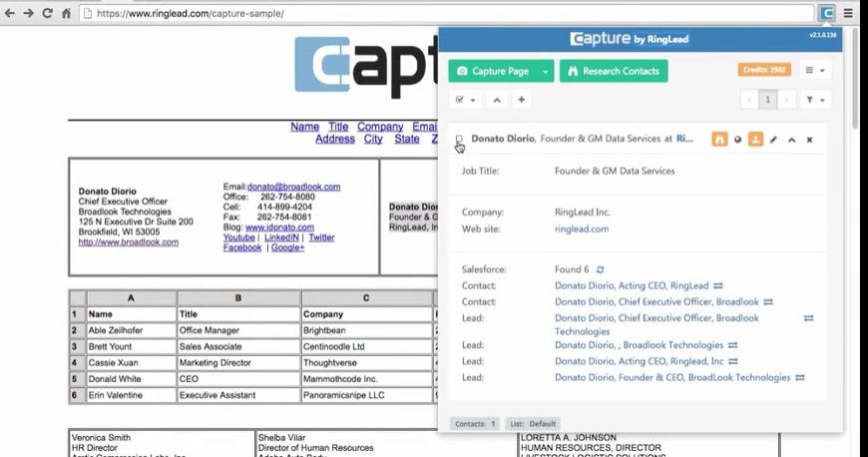Open contact Donato Diorio, Acting CEO, RingLead
The width and height of the screenshot is (868, 457).
(x=632, y=285)
